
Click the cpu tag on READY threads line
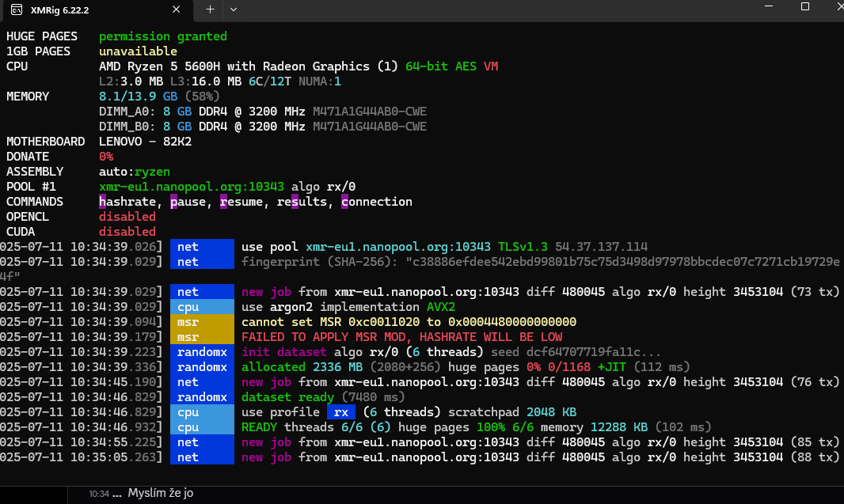click(x=202, y=427)
